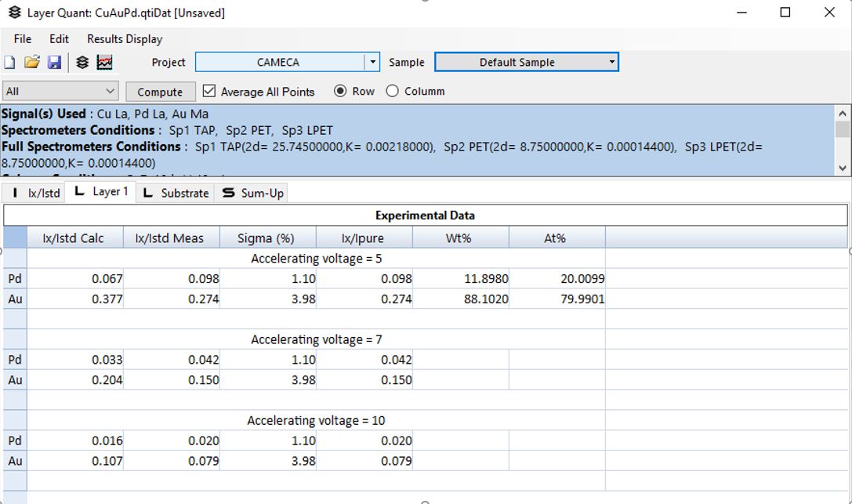
Task: Click the Wt% column header
Action: [459, 237]
